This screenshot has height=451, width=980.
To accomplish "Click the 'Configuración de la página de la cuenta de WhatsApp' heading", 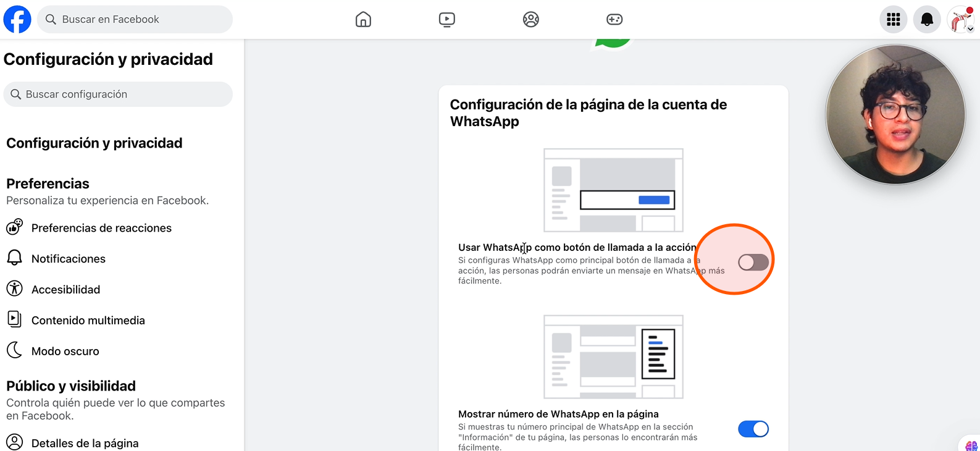I will point(588,113).
